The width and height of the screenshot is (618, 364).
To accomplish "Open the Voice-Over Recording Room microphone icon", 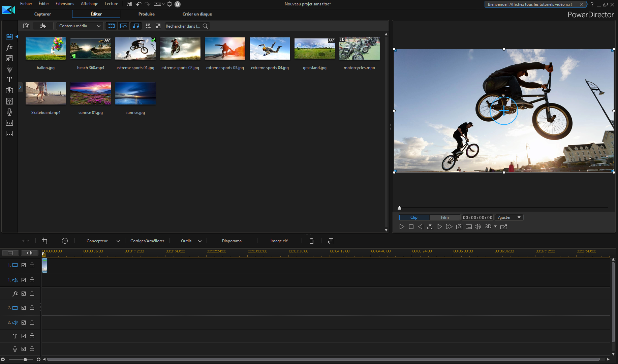I will click(9, 112).
